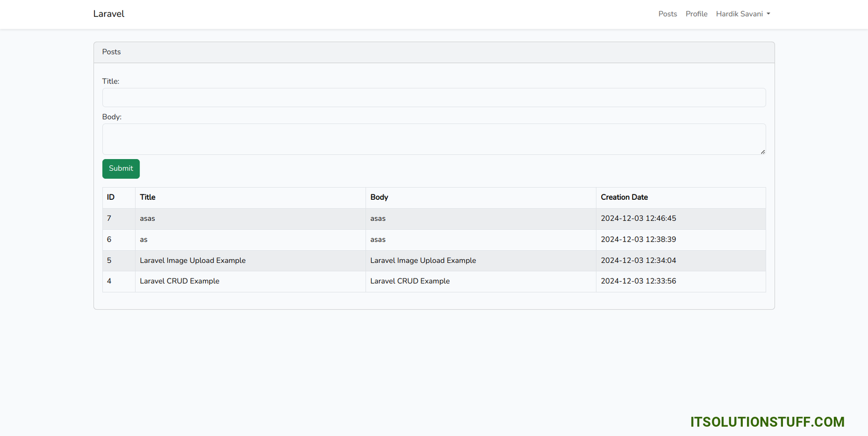Click inside the Body textarea
Image resolution: width=868 pixels, height=436 pixels.
pyautogui.click(x=433, y=139)
